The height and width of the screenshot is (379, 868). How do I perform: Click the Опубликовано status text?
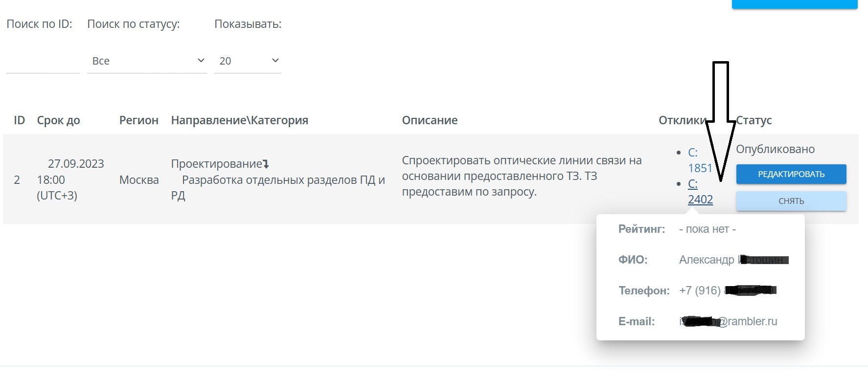click(x=775, y=149)
